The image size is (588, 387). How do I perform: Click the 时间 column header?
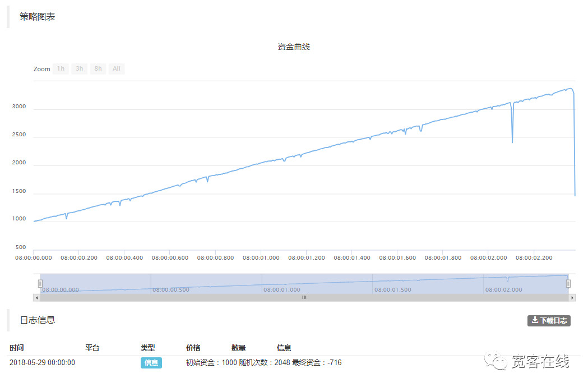coord(17,348)
